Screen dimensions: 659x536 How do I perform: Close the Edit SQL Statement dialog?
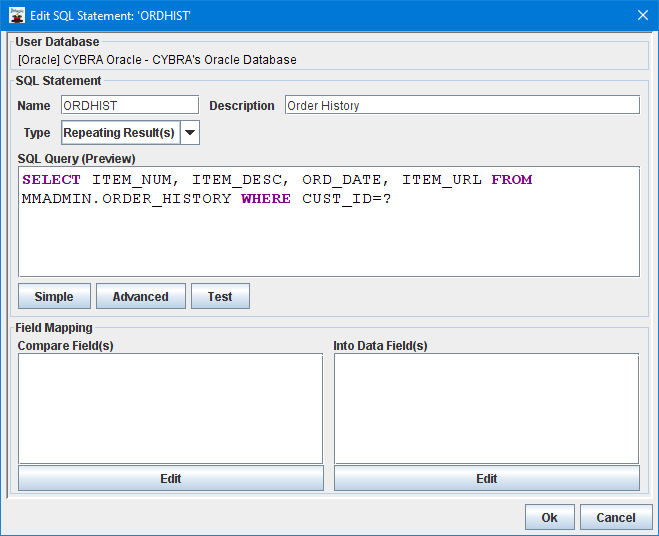click(642, 15)
